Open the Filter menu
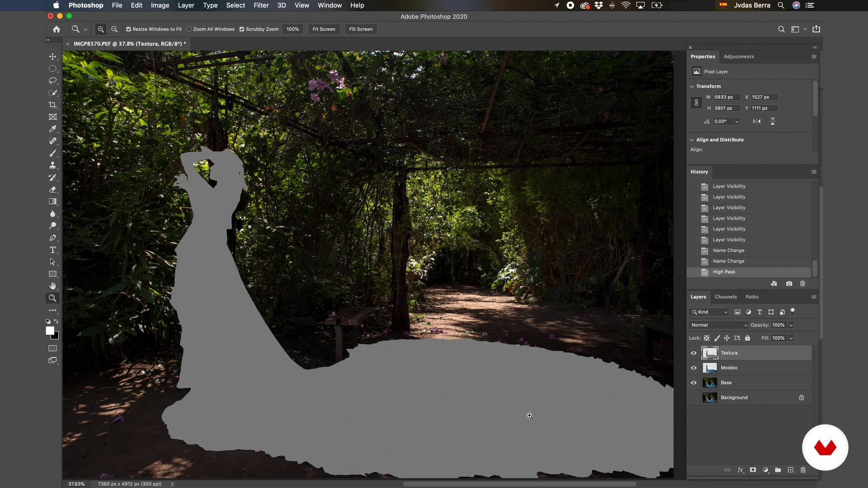The image size is (868, 488). [261, 5]
